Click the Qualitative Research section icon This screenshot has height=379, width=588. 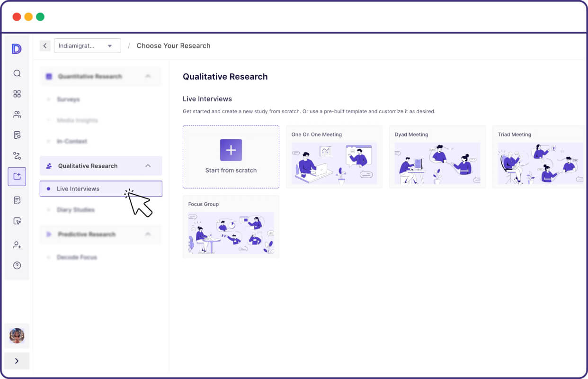[49, 166]
